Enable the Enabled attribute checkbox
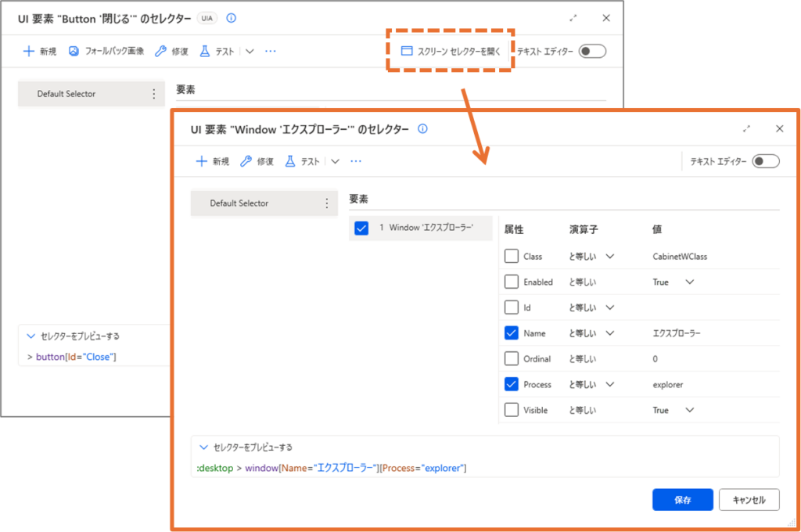Image resolution: width=801 pixels, height=532 pixels. [x=512, y=282]
